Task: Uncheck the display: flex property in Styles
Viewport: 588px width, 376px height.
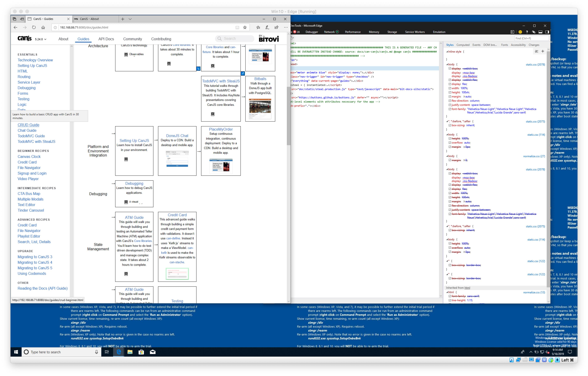Action: (x=450, y=84)
